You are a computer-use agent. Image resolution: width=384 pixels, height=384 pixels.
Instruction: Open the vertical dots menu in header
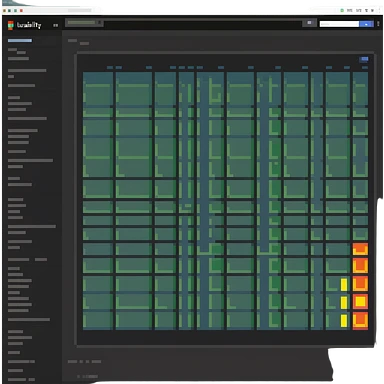coord(378,24)
